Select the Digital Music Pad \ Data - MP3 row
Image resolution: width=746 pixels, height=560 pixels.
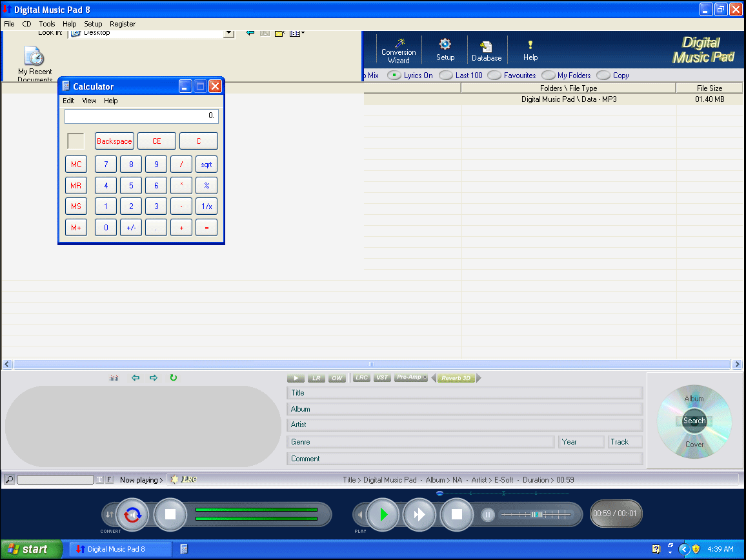[x=553, y=99]
